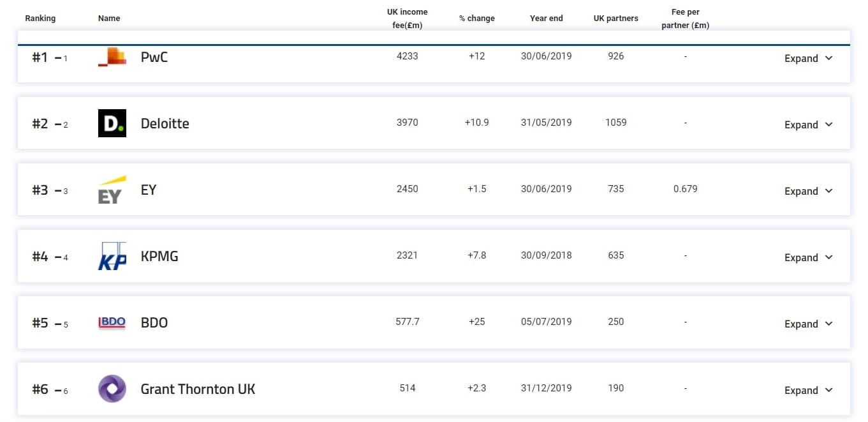
Task: Sort by UK partners column header
Action: pyautogui.click(x=616, y=18)
